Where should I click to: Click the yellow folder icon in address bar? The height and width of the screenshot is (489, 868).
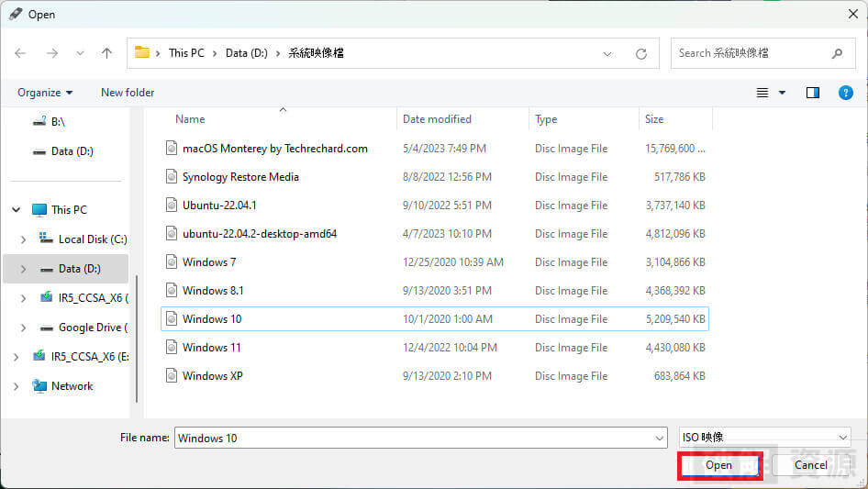[x=142, y=52]
